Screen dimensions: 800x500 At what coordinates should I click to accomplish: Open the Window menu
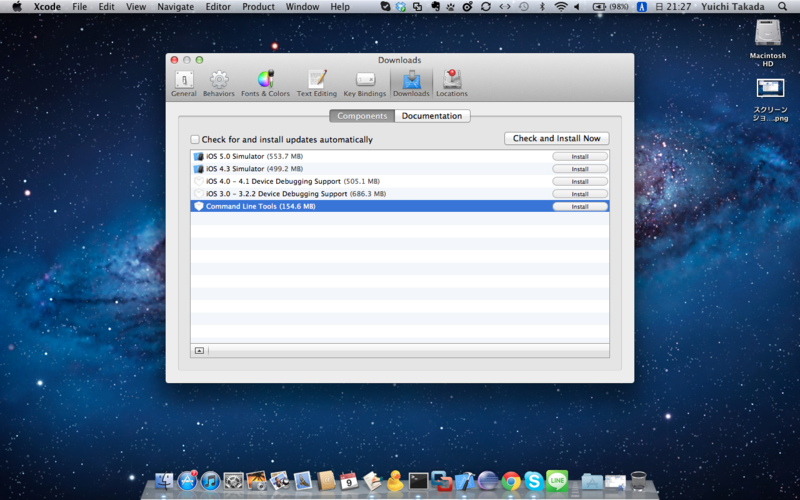(x=303, y=7)
